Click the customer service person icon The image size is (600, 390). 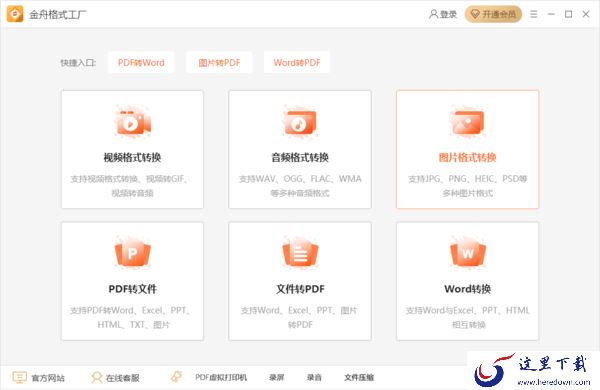[x=96, y=377]
